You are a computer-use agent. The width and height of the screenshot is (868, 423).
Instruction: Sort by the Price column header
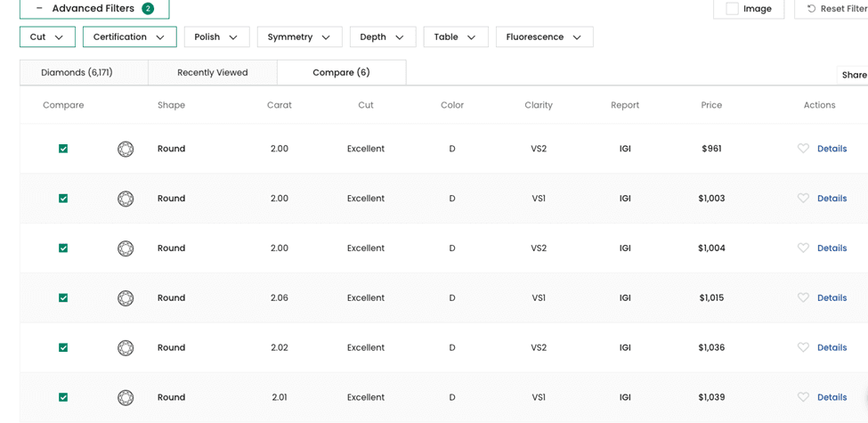click(x=711, y=105)
